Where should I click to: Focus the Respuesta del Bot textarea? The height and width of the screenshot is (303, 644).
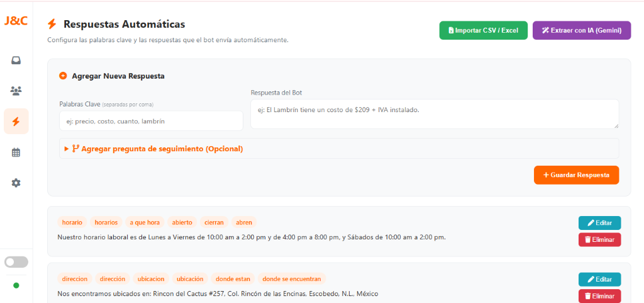point(435,114)
